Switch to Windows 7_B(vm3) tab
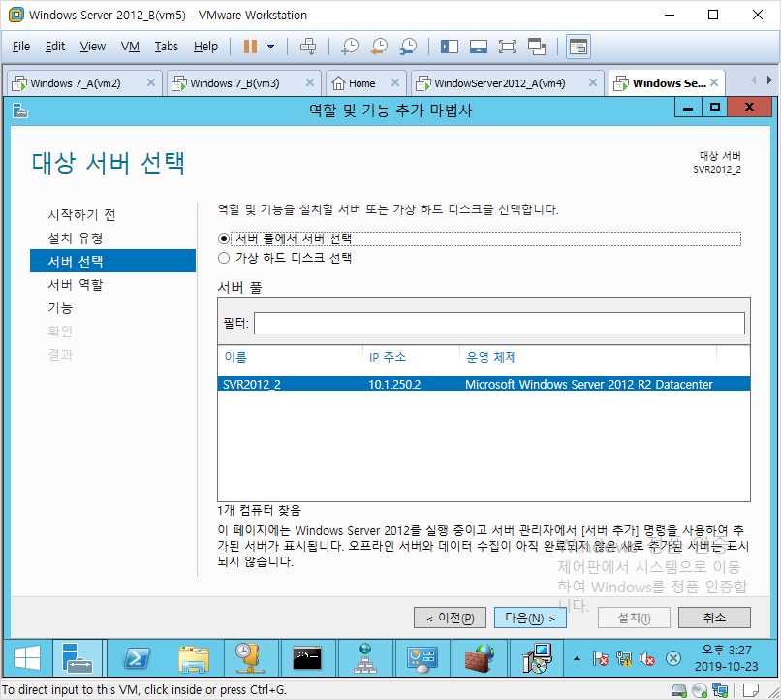This screenshot has width=781, height=700. tap(234, 83)
